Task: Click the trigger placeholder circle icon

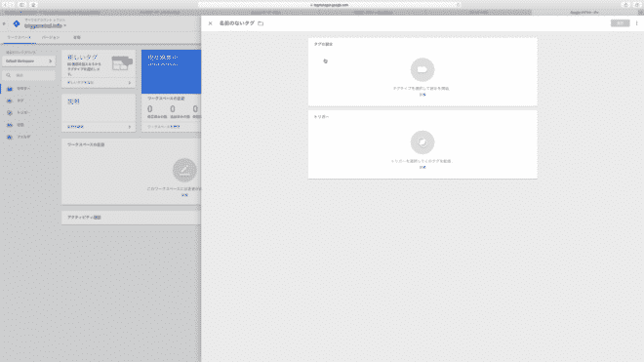Action: point(423,142)
